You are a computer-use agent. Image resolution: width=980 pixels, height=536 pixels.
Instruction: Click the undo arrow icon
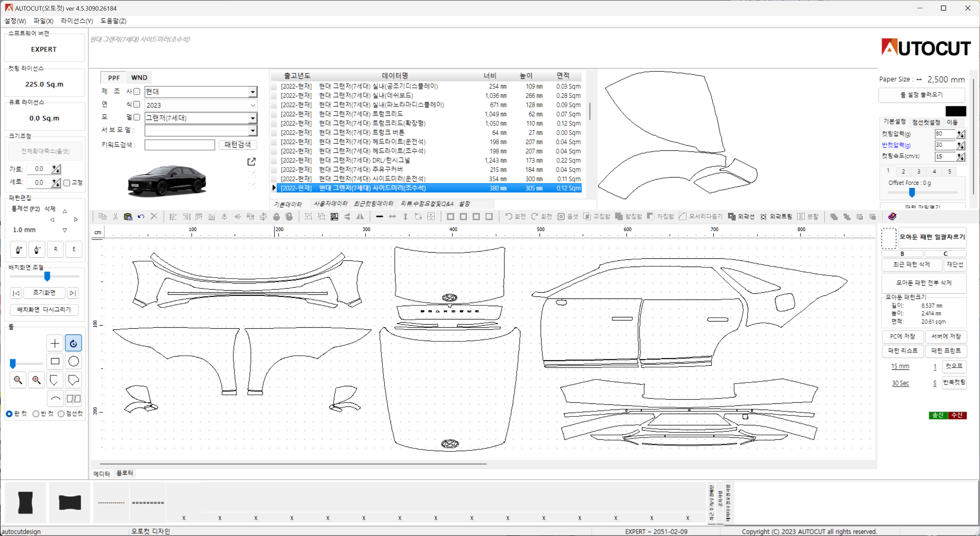(x=141, y=217)
